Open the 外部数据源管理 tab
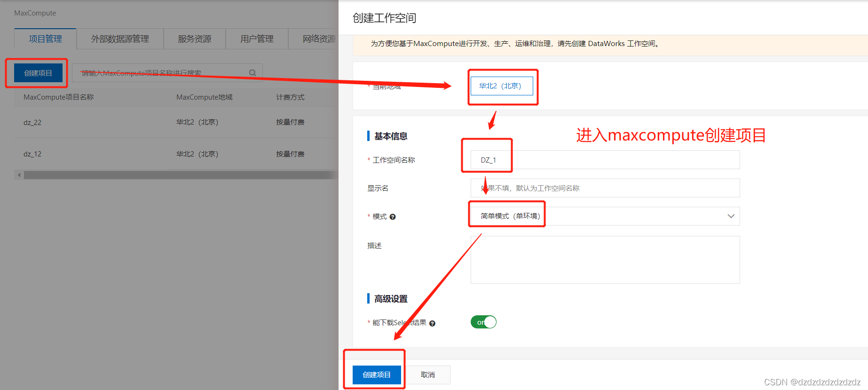868x390 pixels. (x=120, y=39)
